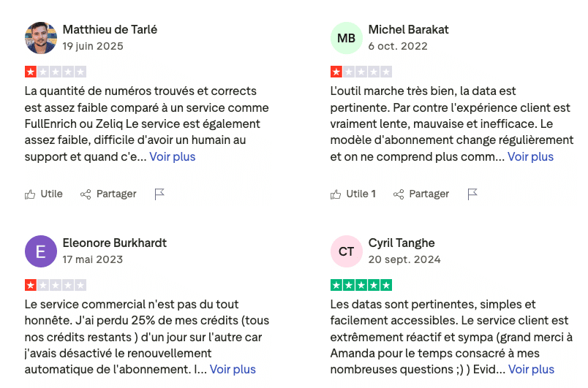
Task: Click the share icon under Matthieu de Tarlé's review
Action: point(86,194)
